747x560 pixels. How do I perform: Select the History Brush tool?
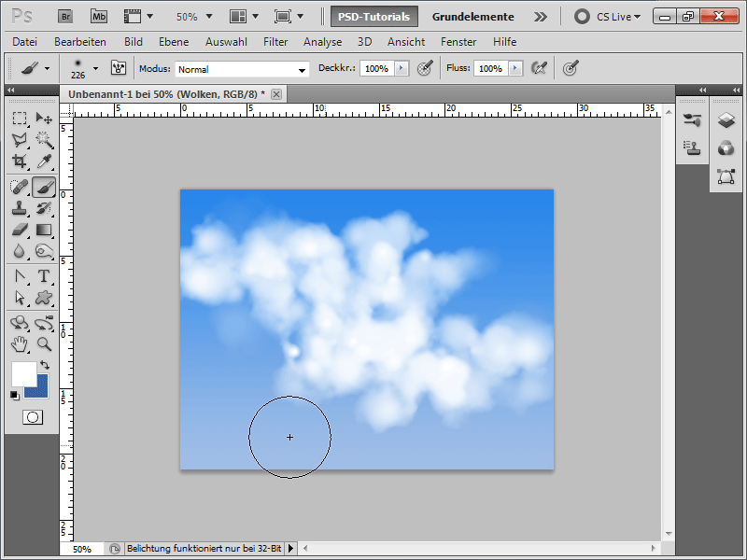[44, 208]
